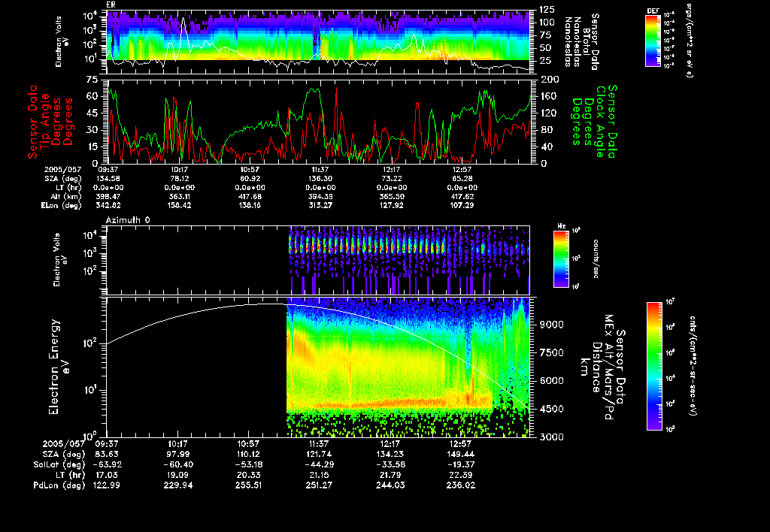Image resolution: width=770 pixels, height=532 pixels.
Task: Select PdLon value 236.02
Action: pyautogui.click(x=461, y=485)
